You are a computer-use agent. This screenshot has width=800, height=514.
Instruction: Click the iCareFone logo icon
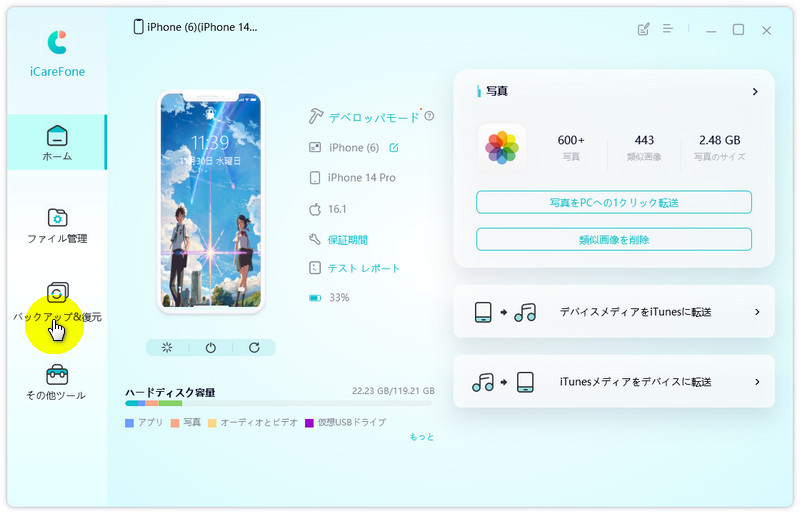[x=57, y=42]
